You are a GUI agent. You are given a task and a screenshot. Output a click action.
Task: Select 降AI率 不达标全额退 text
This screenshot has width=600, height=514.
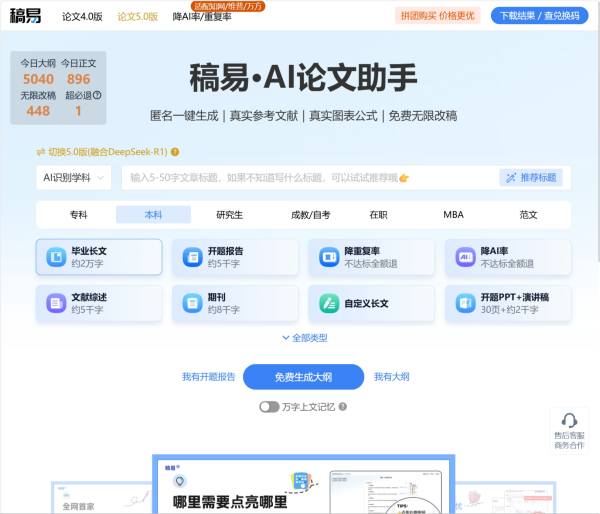pos(507,257)
